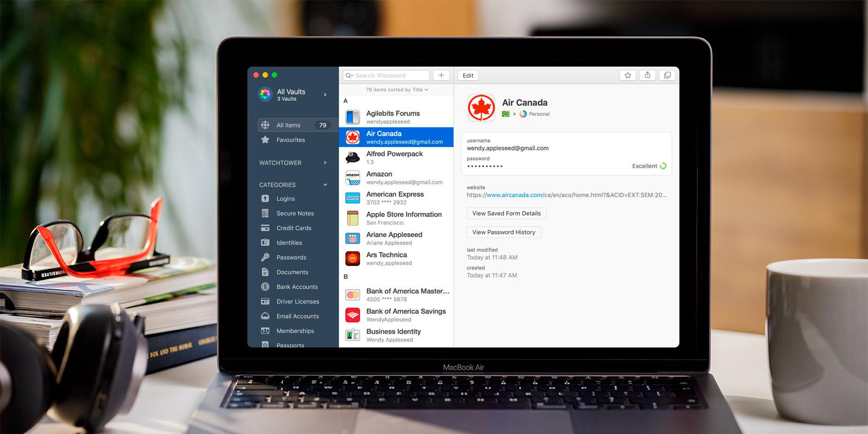Open the Credit Cards category icon

pyautogui.click(x=265, y=228)
